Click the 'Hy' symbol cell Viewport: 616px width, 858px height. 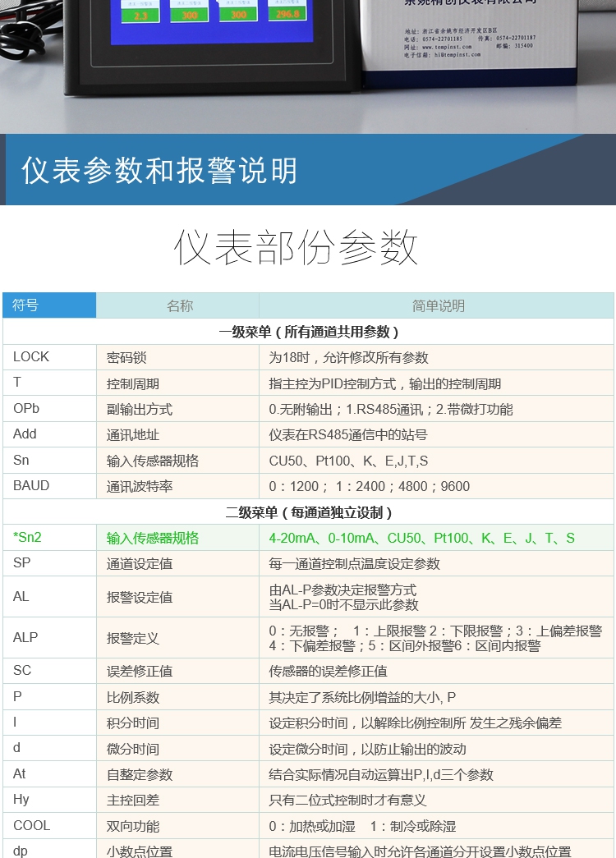(x=49, y=800)
